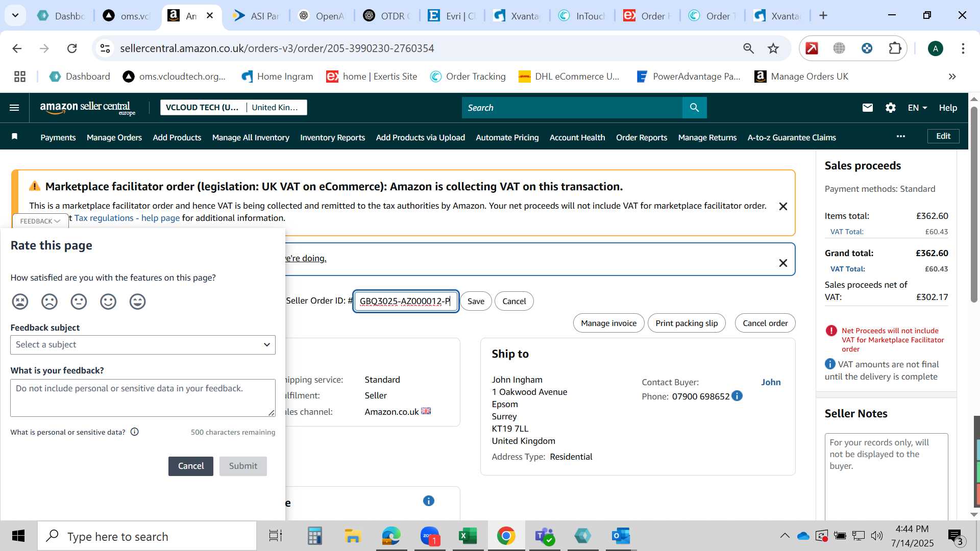Click the browser zoom magnifier icon
Screen dimensions: 980x551
point(748,48)
